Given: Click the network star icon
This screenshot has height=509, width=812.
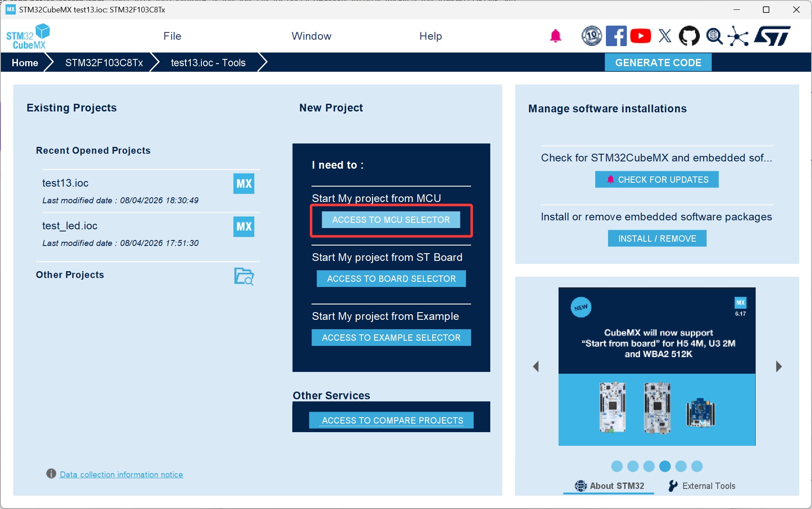Looking at the screenshot, I should coord(738,36).
